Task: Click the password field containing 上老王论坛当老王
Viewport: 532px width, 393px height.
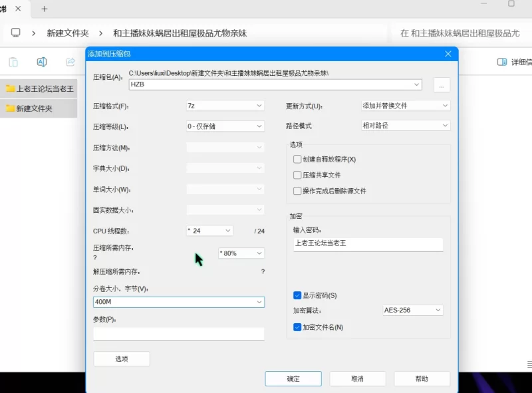Action: point(368,244)
